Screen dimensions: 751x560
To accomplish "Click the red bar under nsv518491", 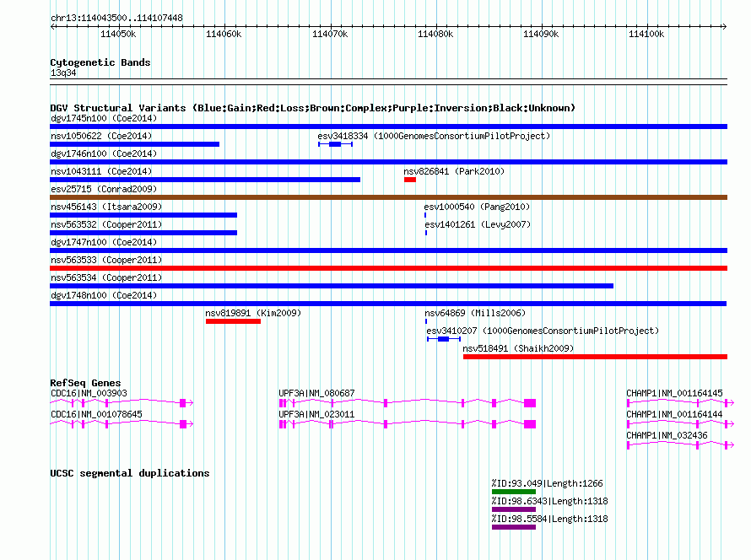I will (596, 357).
